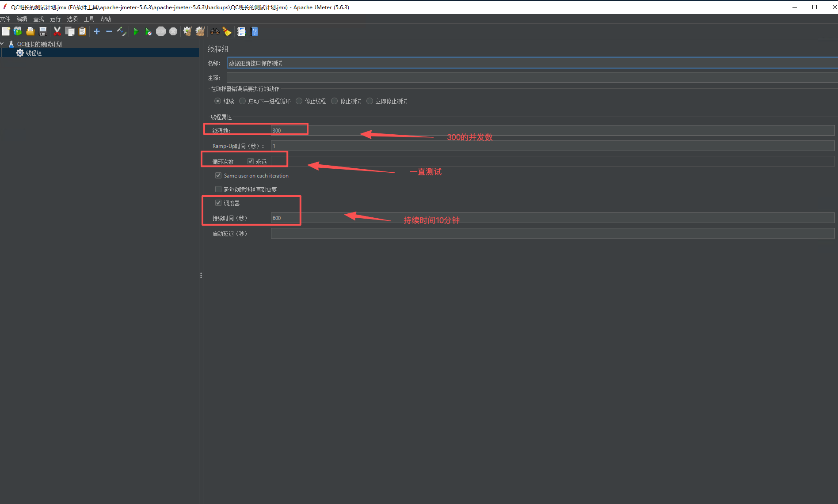
Task: Click the 循环次数 value field
Action: pos(552,161)
